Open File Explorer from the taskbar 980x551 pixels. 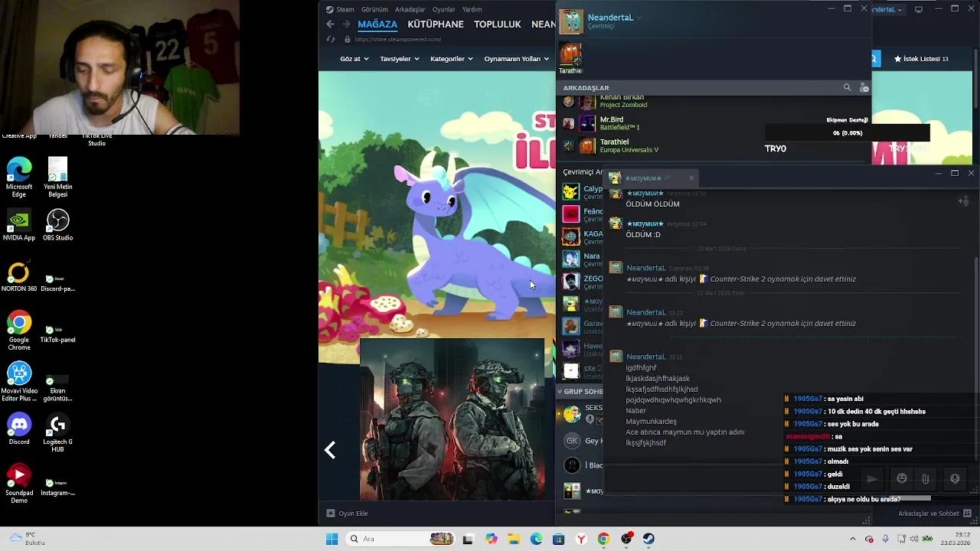(x=513, y=539)
